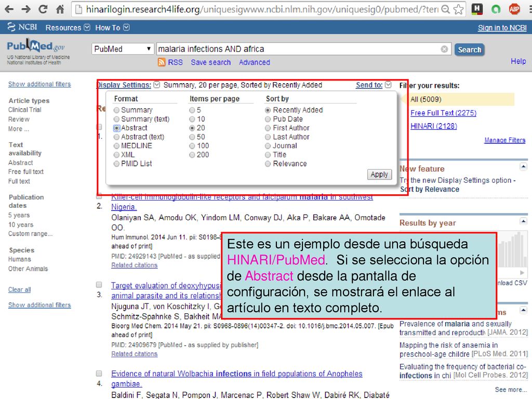Image resolution: width=532 pixels, height=399 pixels.
Task: Sort results by First Author
Action: click(268, 128)
